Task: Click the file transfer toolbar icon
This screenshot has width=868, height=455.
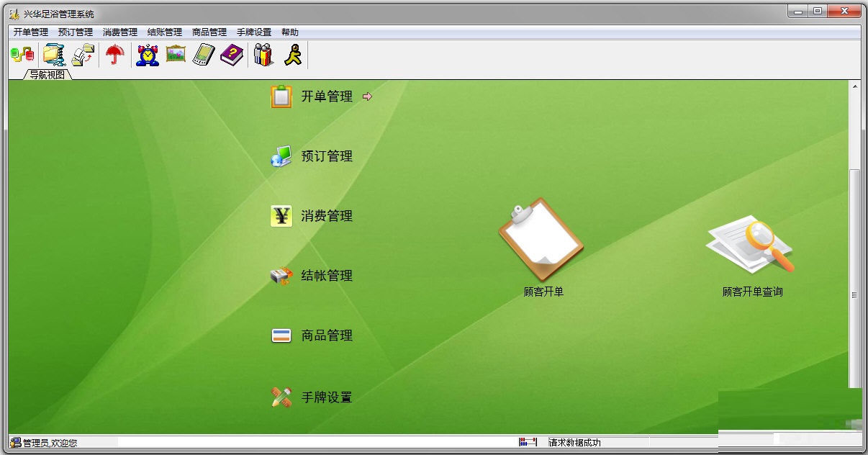Action: coord(83,53)
